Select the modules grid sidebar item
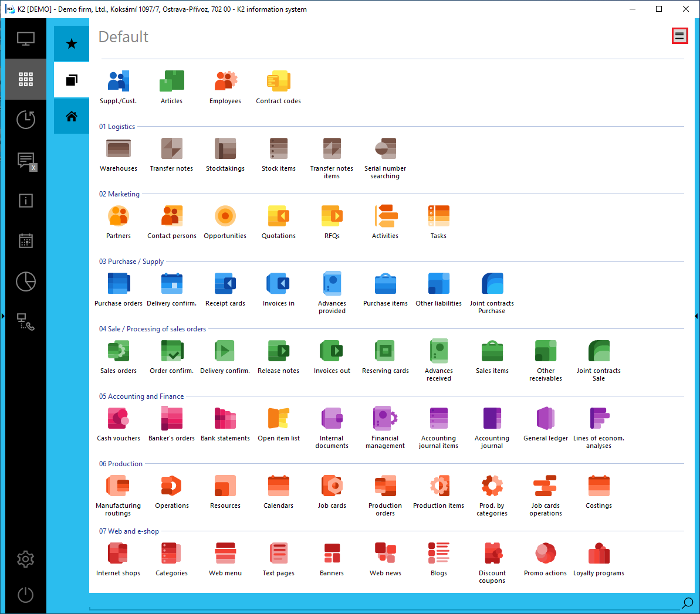 click(x=25, y=79)
